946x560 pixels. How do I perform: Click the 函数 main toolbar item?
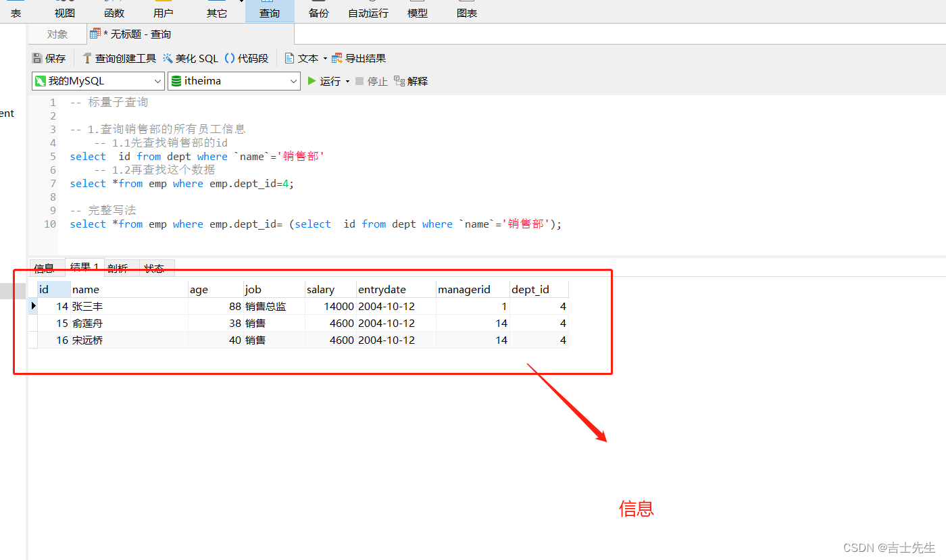(x=114, y=10)
